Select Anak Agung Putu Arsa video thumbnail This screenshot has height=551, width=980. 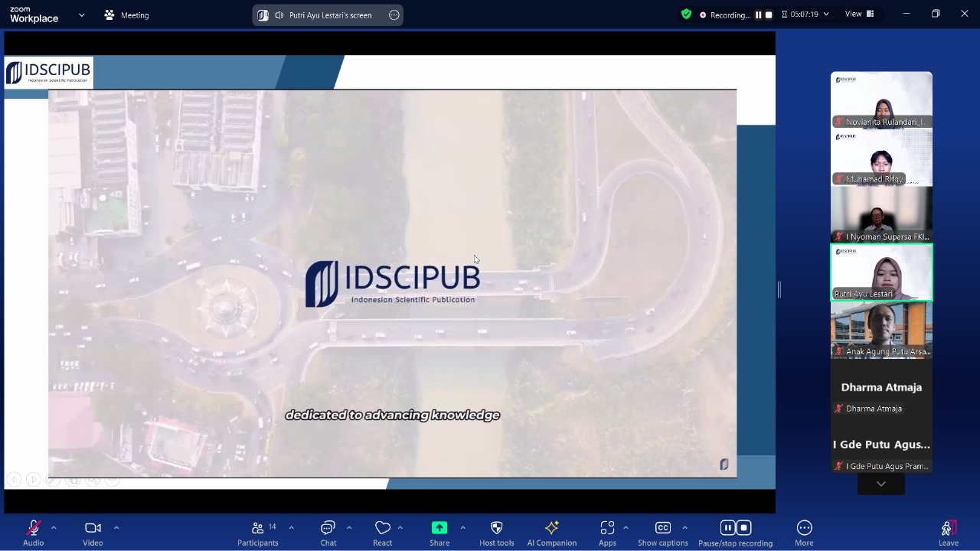881,330
